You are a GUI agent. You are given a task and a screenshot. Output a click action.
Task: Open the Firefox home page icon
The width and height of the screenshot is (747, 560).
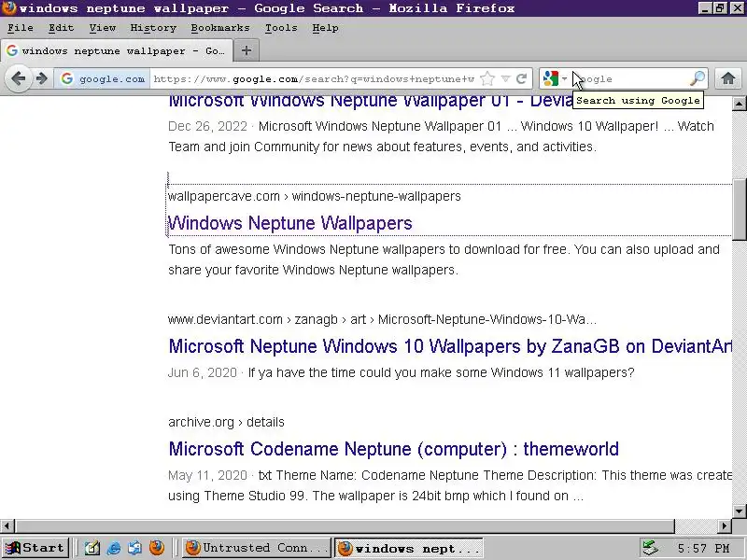pyautogui.click(x=727, y=78)
